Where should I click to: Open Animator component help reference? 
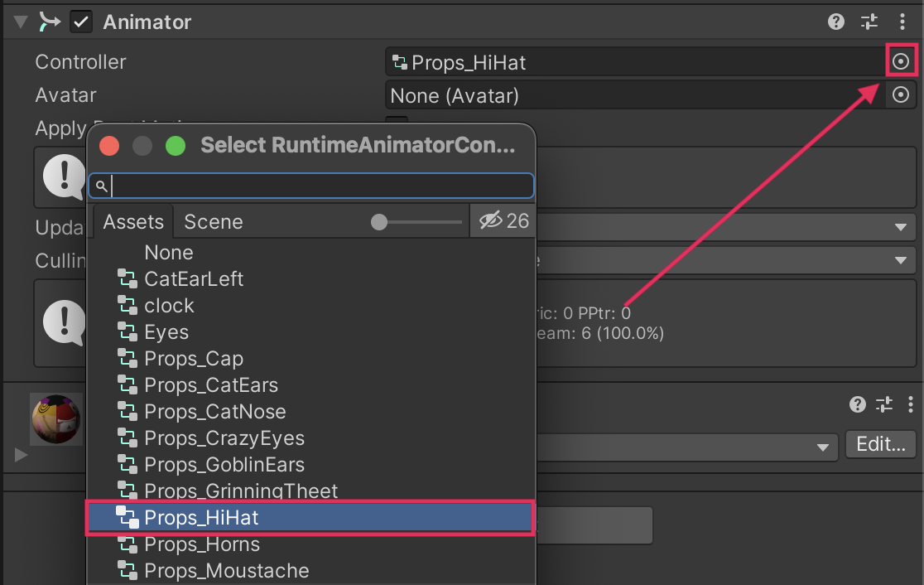point(836,22)
